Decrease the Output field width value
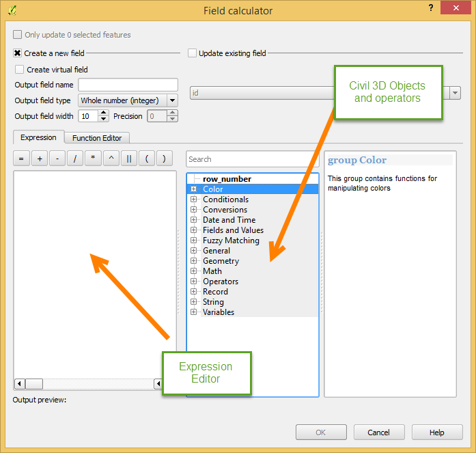476x453 pixels. click(104, 119)
